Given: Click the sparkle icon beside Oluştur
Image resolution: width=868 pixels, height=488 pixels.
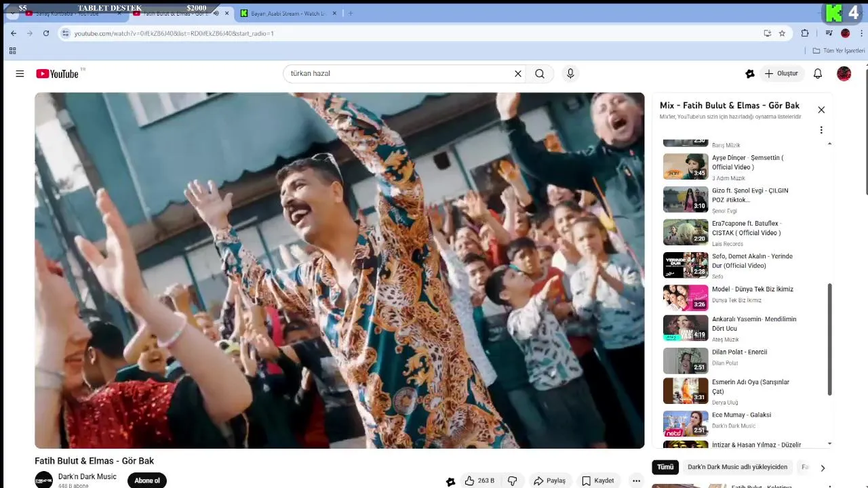Looking at the screenshot, I should [750, 74].
